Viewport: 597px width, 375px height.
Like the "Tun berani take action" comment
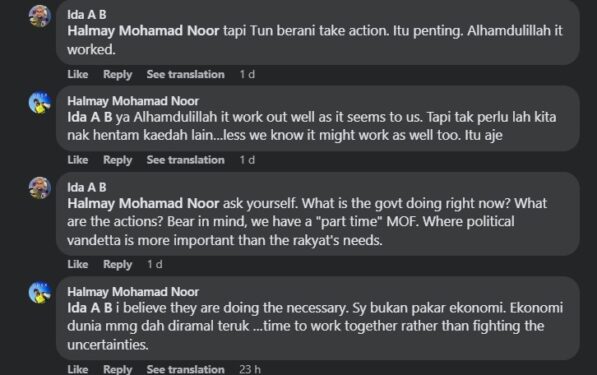[x=78, y=74]
